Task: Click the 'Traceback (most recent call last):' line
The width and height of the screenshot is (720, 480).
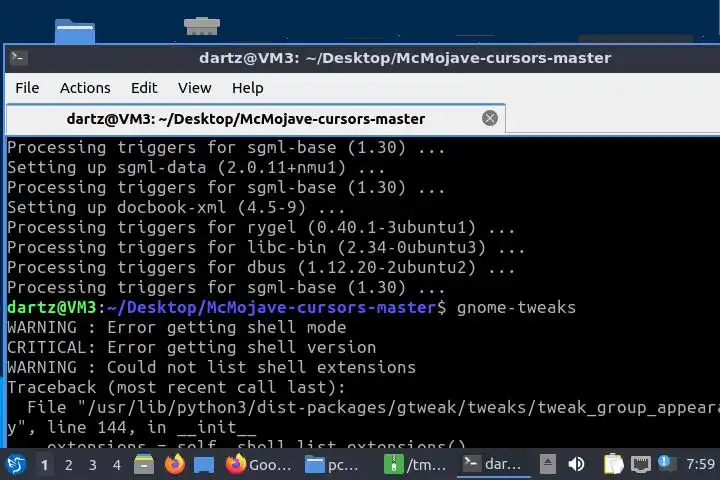Action: (x=176, y=388)
